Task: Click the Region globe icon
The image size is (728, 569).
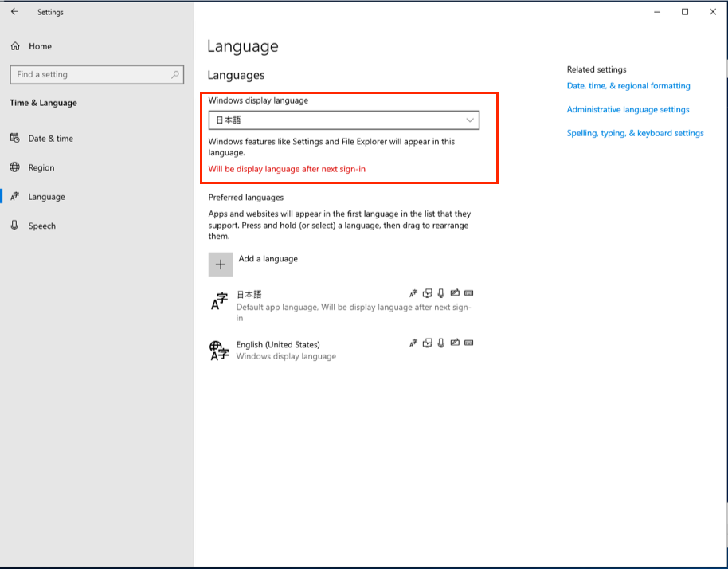Action: click(15, 167)
